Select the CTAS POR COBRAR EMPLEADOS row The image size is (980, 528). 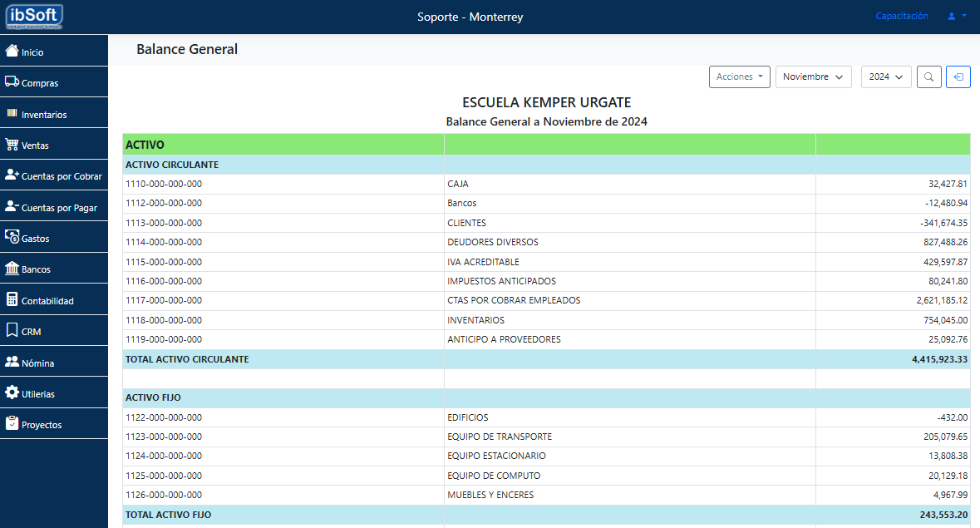pyautogui.click(x=513, y=300)
